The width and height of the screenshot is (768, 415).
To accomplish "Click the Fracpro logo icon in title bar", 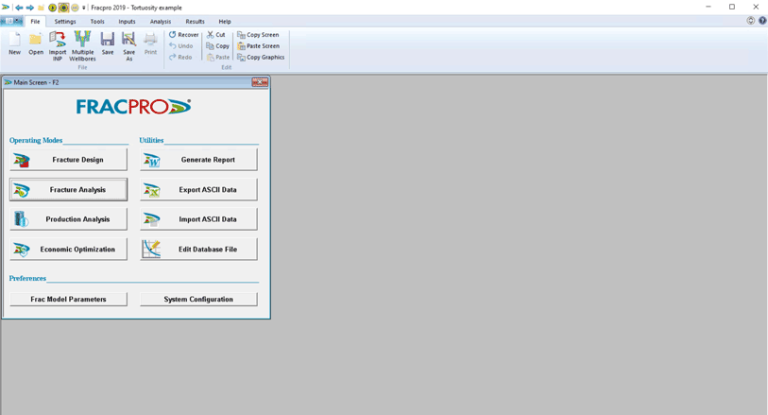I will pos(6,7).
